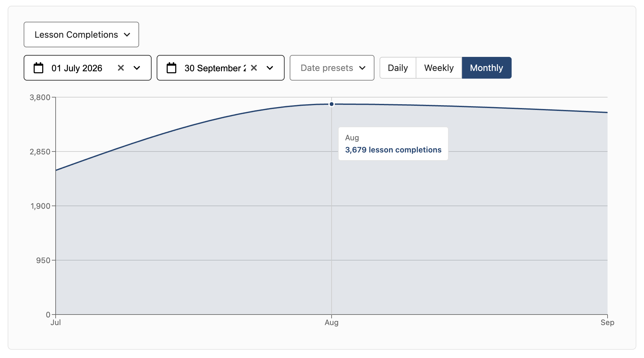644x358 pixels.
Task: Open the Lesson Completions metric dropdown
Action: (x=81, y=35)
